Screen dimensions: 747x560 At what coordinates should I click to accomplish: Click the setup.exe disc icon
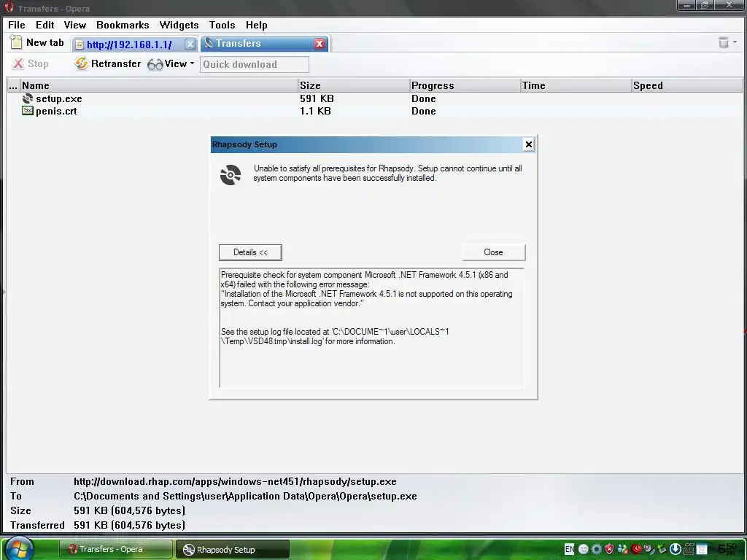coord(28,98)
